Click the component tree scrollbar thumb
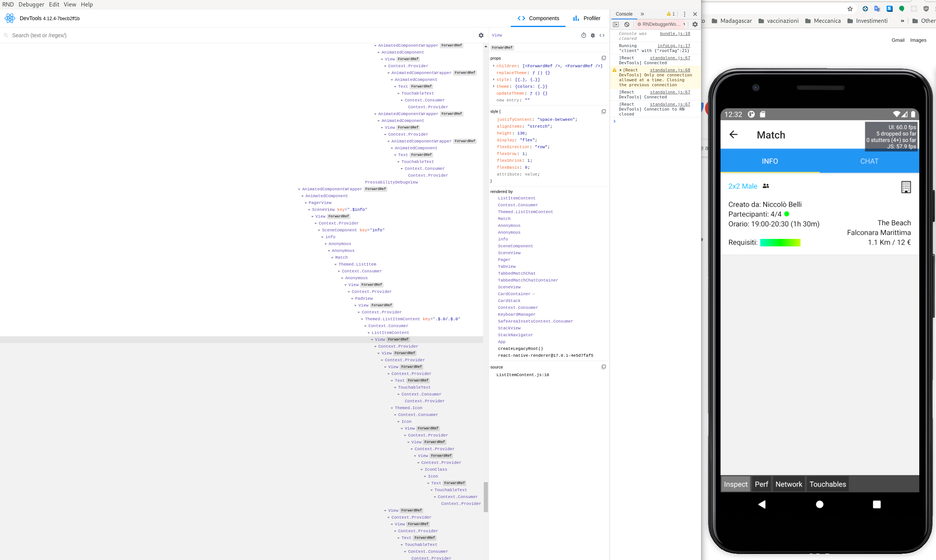Image resolution: width=936 pixels, height=560 pixels. (486, 497)
